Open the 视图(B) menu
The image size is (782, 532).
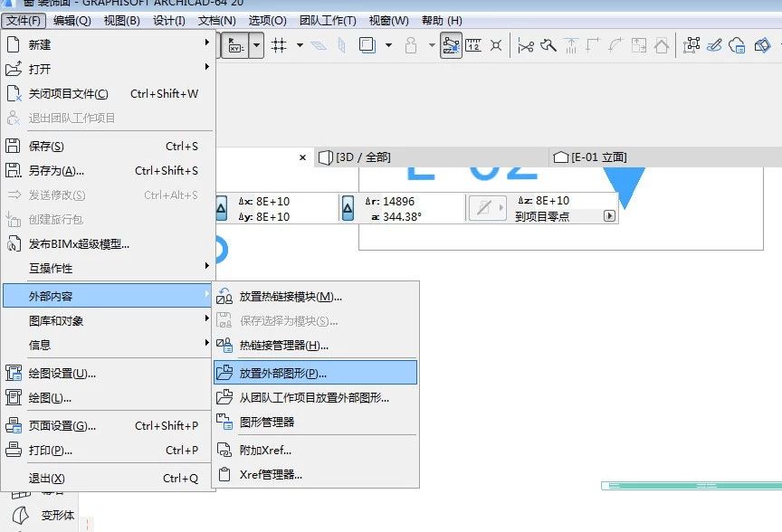point(121,21)
